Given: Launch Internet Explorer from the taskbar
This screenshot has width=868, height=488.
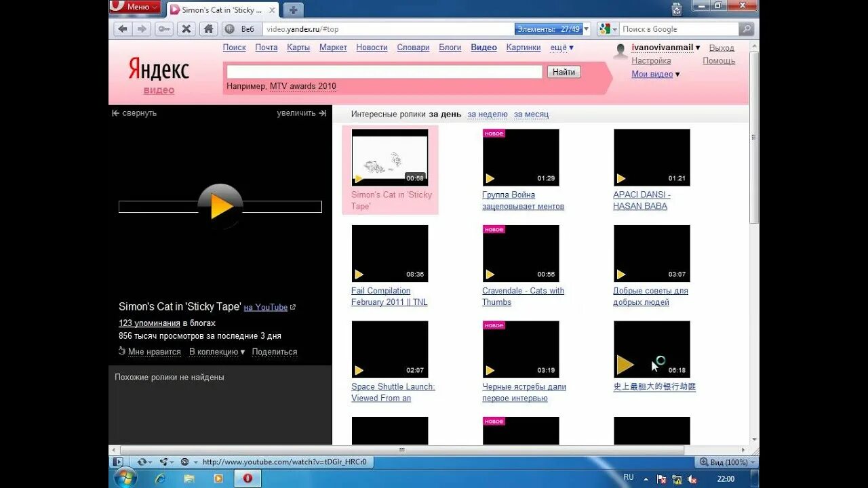Looking at the screenshot, I should click(x=160, y=479).
